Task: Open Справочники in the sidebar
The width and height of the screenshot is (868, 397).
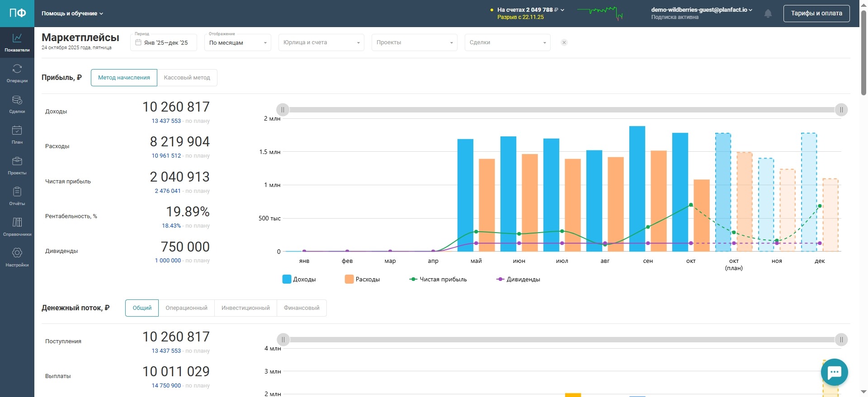Action: 17,227
